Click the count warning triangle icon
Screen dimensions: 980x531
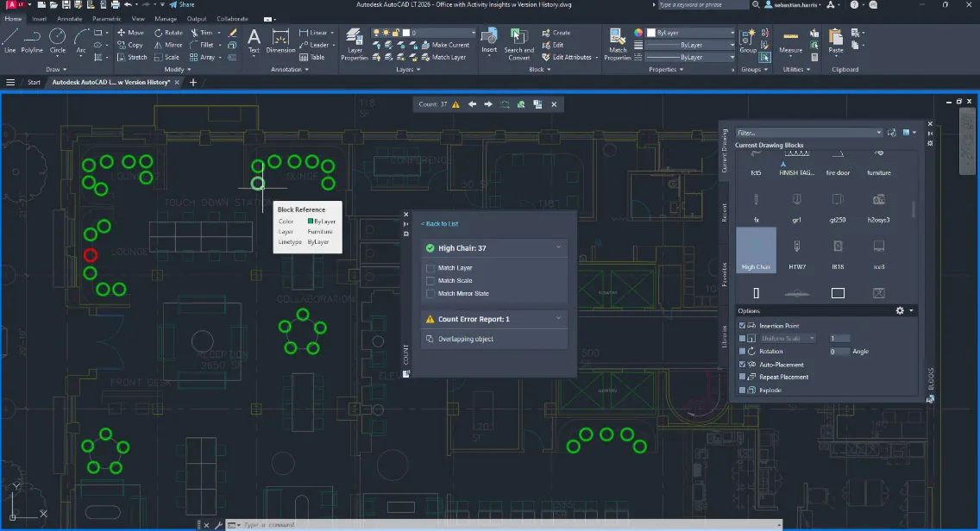(x=455, y=104)
